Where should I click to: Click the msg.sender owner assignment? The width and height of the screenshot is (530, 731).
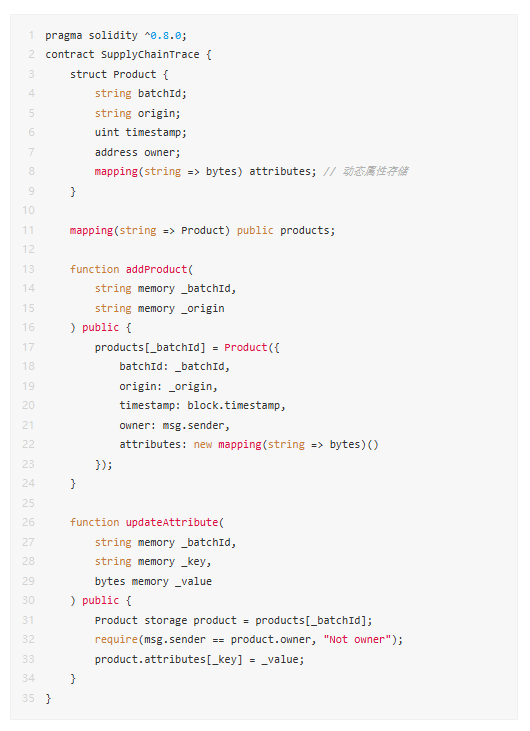pos(175,425)
